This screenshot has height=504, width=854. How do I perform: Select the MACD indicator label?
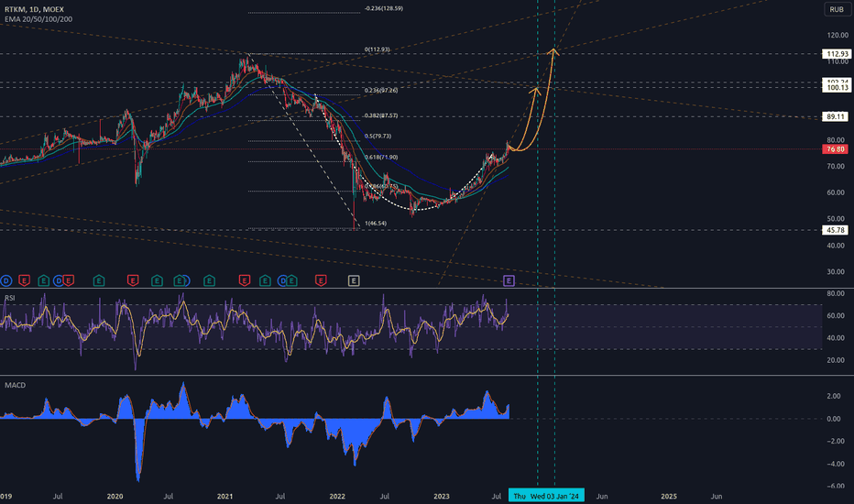pos(15,385)
